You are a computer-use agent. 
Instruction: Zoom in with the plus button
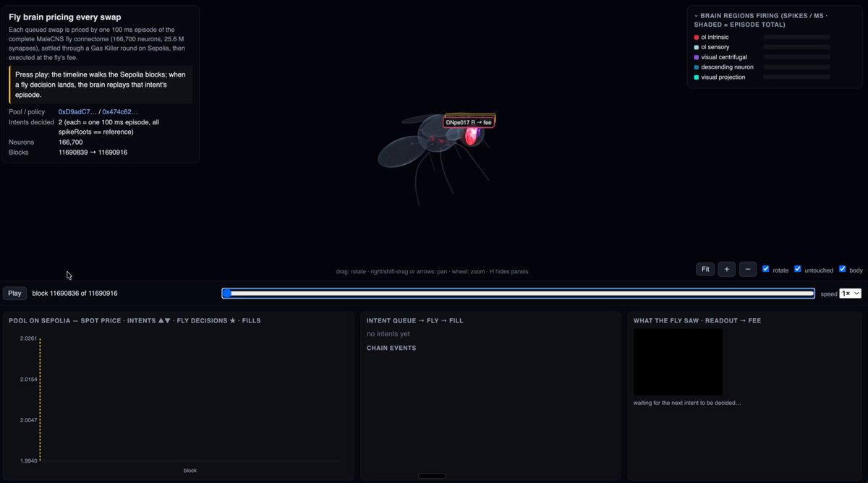[726, 269]
